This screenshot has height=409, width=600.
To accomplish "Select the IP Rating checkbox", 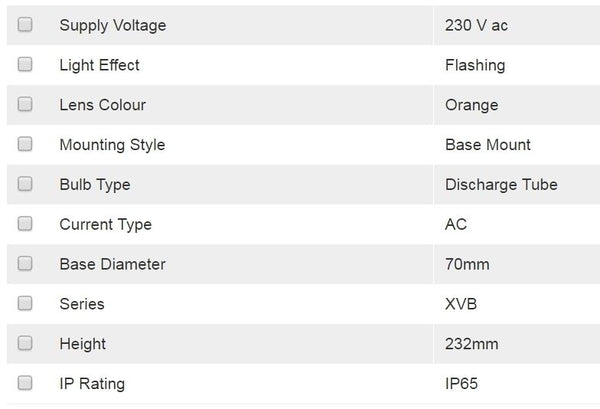I will pos(25,383).
